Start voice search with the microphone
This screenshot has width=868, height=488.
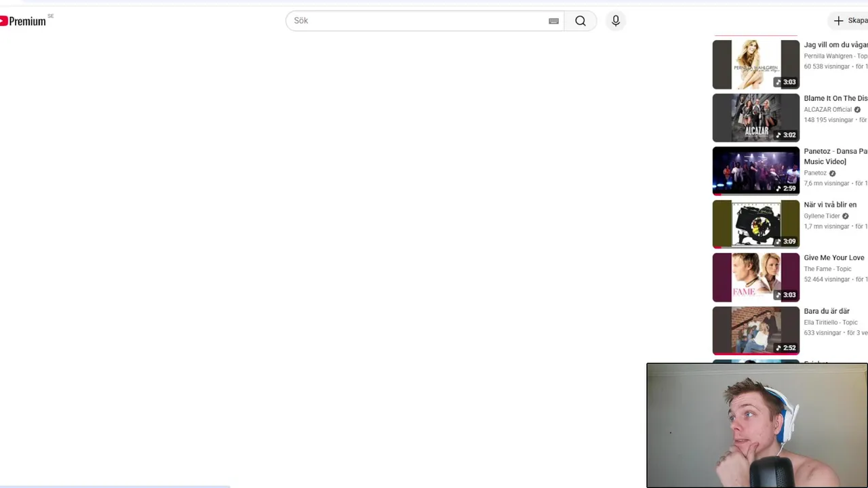point(616,21)
